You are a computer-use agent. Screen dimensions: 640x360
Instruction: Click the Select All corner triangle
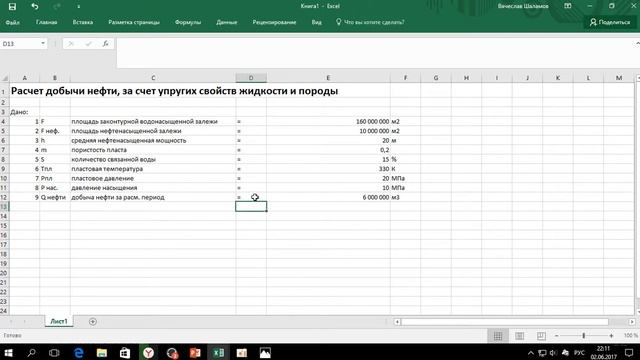[x=5, y=78]
